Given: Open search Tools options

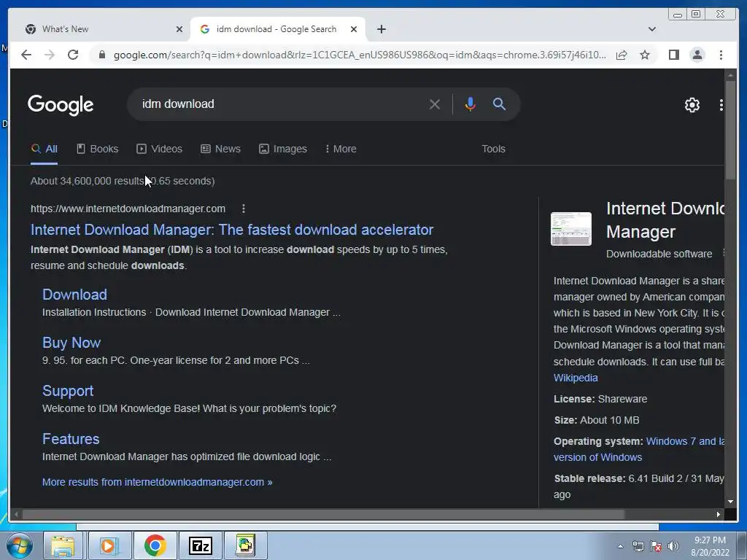Looking at the screenshot, I should tap(493, 149).
